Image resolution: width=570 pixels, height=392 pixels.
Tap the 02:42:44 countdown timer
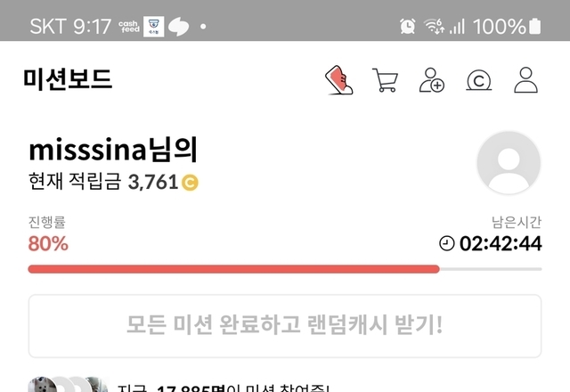click(x=501, y=243)
